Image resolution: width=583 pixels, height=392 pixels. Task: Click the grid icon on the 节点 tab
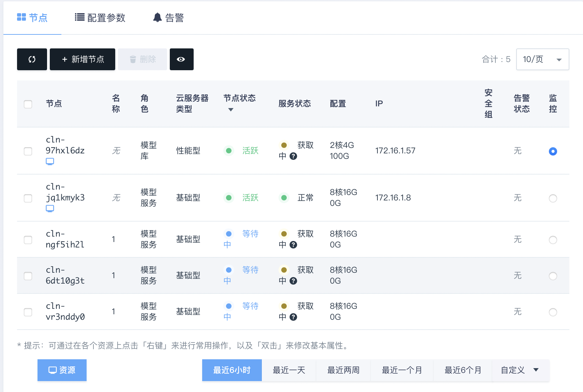(x=21, y=17)
